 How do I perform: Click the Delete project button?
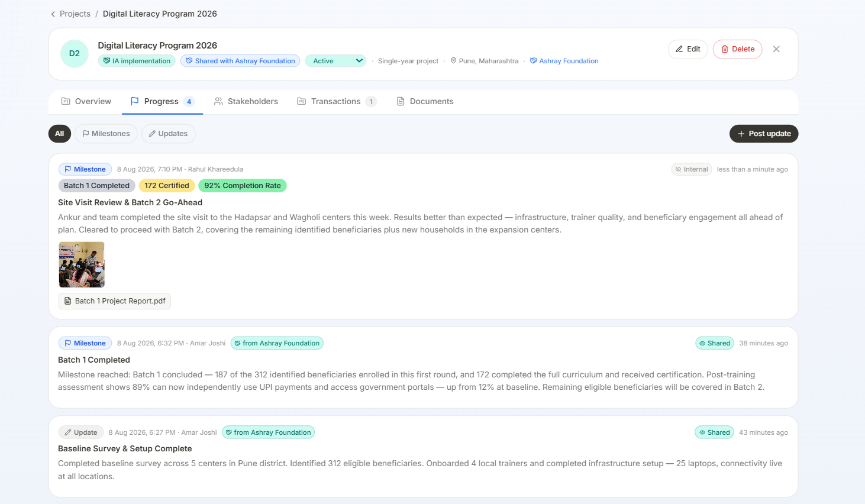[738, 49]
